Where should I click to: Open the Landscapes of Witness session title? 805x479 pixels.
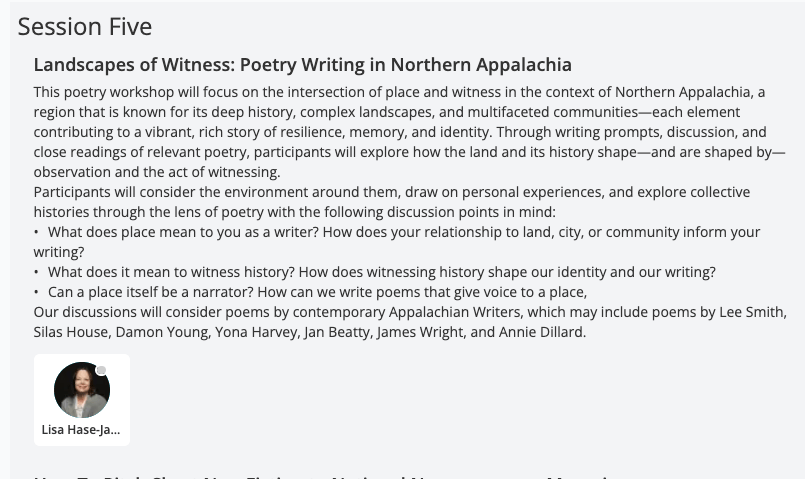click(x=302, y=65)
